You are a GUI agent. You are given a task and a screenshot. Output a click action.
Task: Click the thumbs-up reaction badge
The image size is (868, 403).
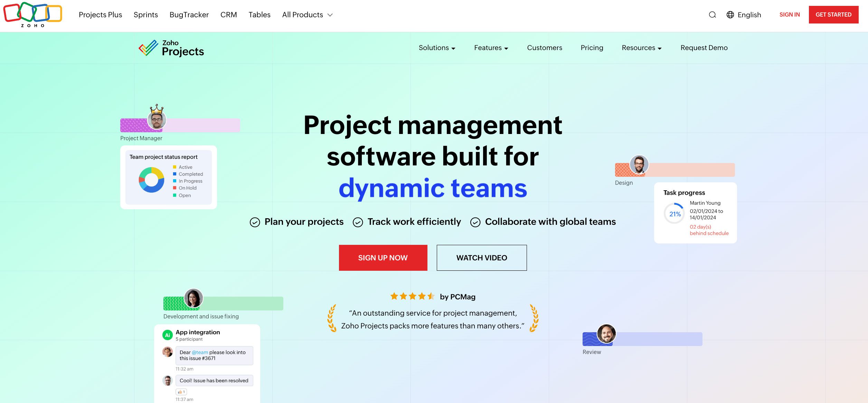(x=181, y=392)
